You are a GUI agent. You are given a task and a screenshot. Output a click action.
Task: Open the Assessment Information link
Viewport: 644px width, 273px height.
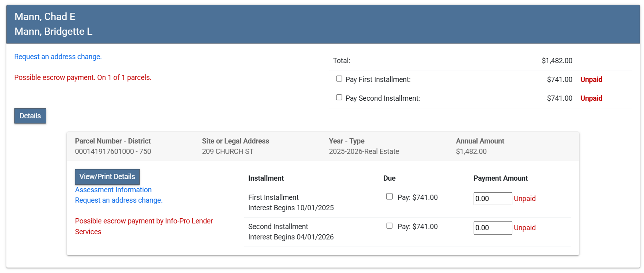pos(113,190)
